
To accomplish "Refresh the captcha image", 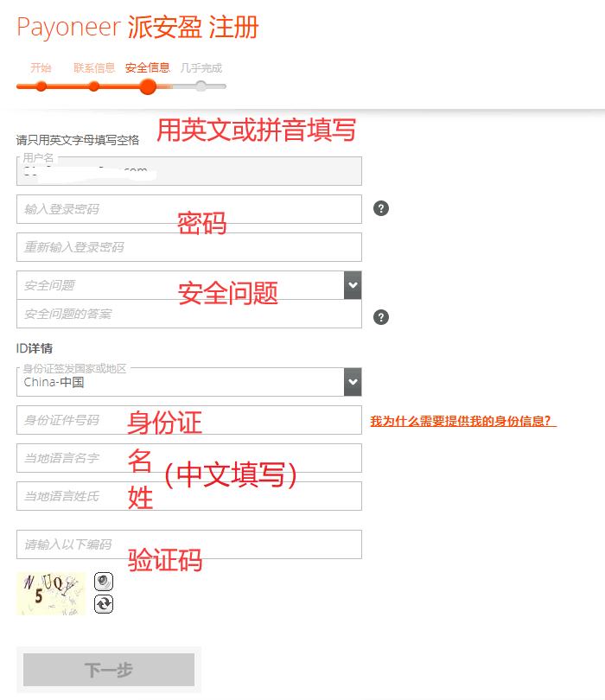I will [x=104, y=604].
